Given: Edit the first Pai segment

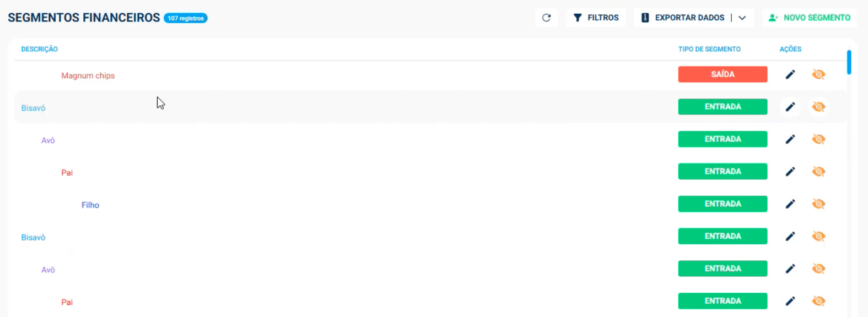Looking at the screenshot, I should (790, 172).
